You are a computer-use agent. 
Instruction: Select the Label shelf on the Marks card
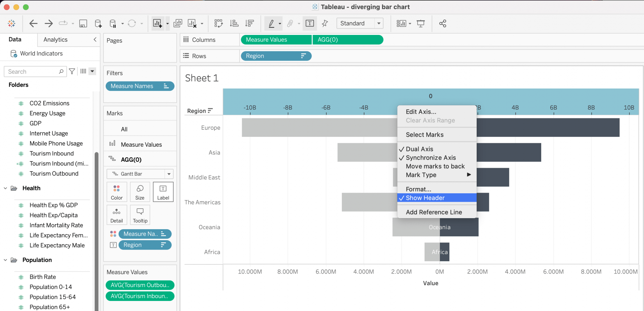[x=163, y=192]
